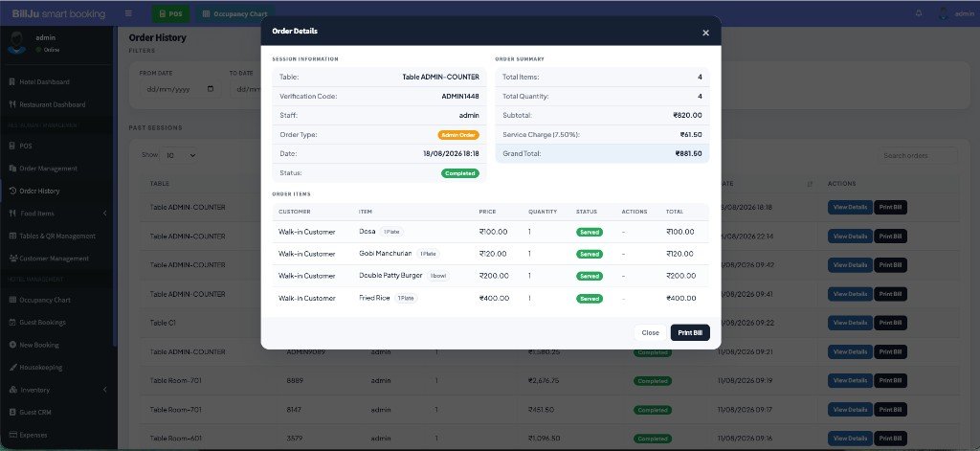Click the Order Management icon in sidebar
The height and width of the screenshot is (451, 980).
(13, 169)
